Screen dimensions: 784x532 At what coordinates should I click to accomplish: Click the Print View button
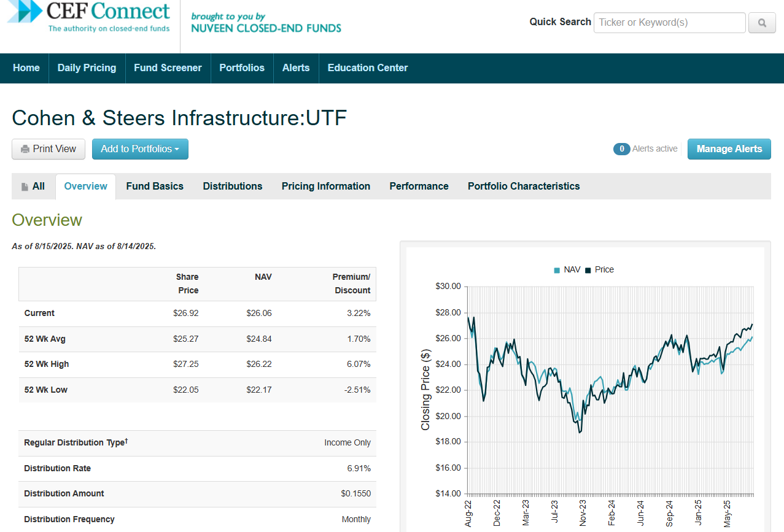[49, 149]
